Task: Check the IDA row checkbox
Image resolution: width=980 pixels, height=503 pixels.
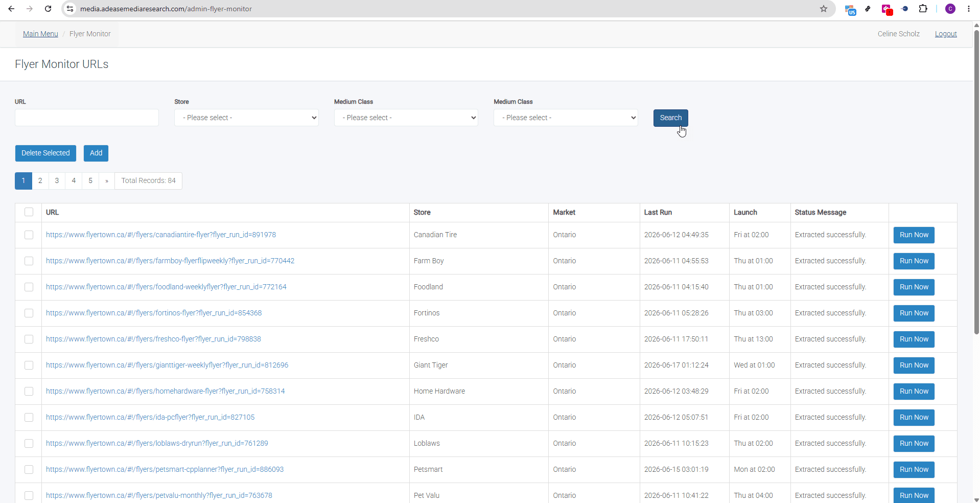Action: pyautogui.click(x=29, y=417)
